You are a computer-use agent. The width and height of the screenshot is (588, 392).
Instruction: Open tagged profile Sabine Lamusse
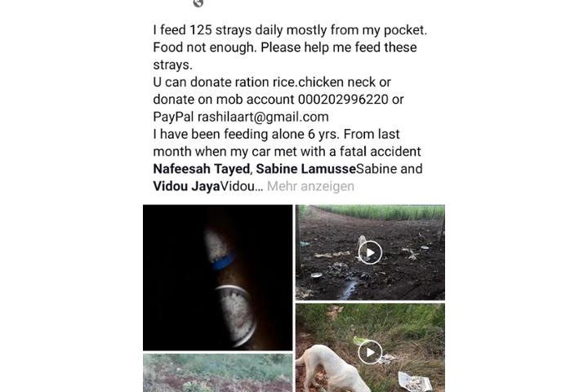pyautogui.click(x=305, y=169)
